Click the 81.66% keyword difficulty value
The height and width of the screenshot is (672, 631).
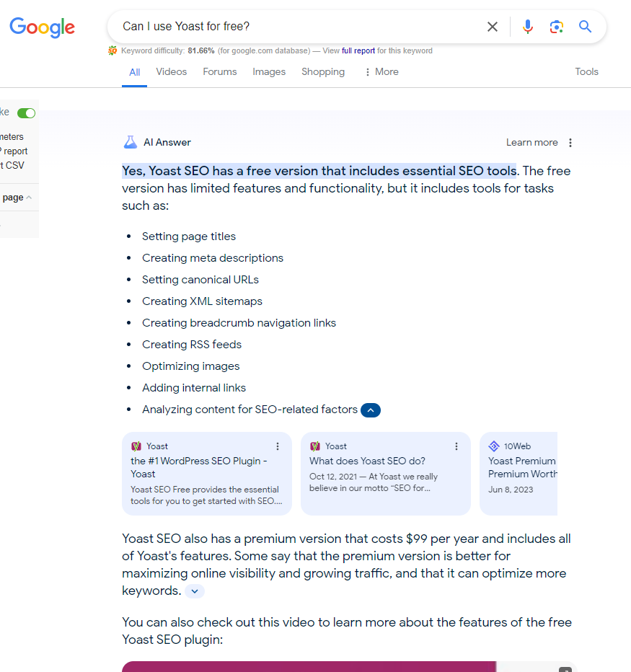[x=201, y=50]
